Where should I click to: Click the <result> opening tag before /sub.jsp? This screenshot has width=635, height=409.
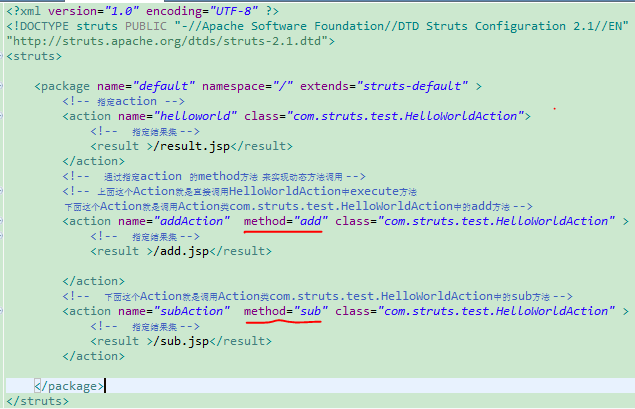[x=121, y=341]
